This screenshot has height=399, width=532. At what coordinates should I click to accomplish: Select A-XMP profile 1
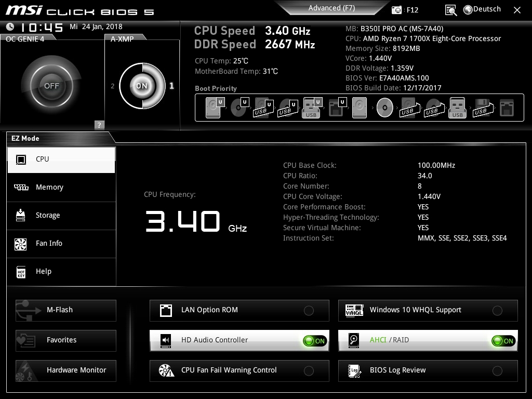(171, 86)
